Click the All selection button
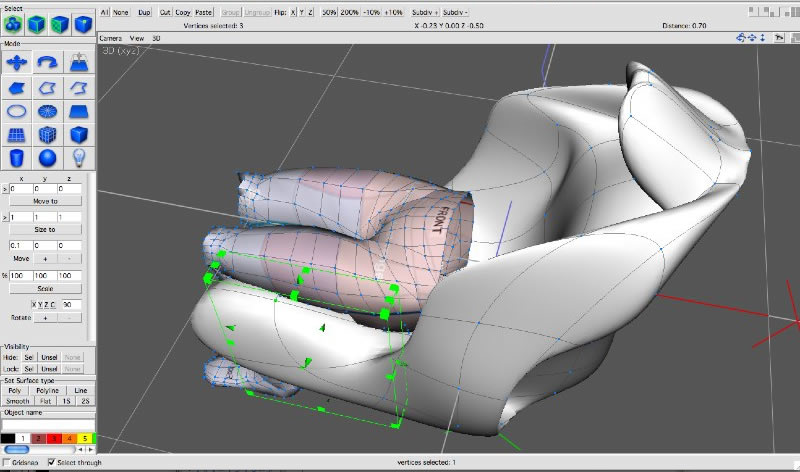 coord(105,12)
